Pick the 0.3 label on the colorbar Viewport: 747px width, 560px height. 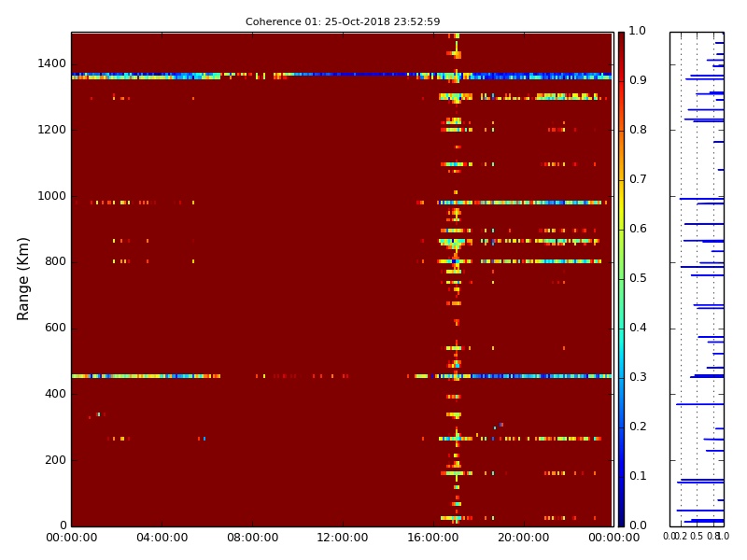638,377
